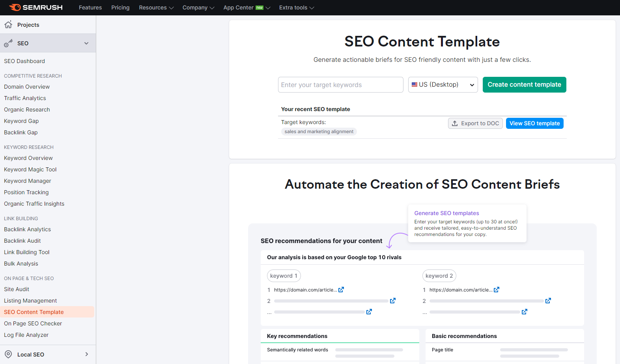Select the US (Desktop) region dropdown
Screen dimensions: 620x364
point(443,85)
